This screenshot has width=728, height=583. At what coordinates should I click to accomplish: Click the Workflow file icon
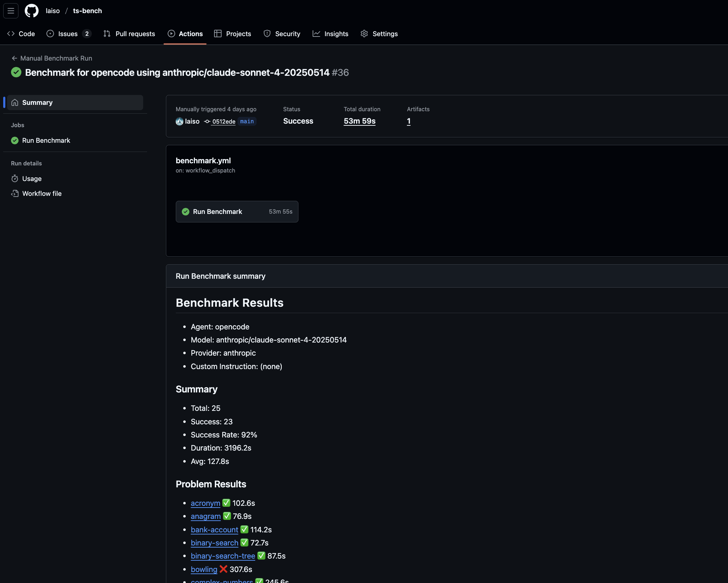click(x=15, y=193)
